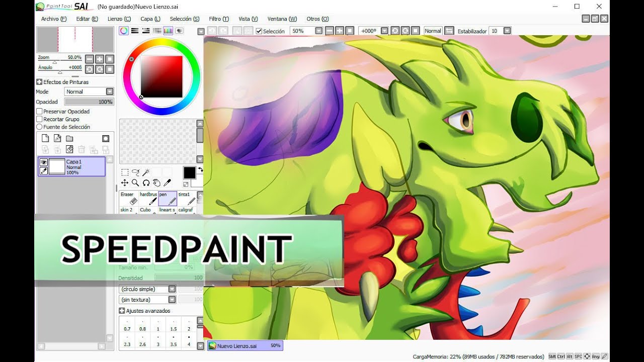The width and height of the screenshot is (644, 362).
Task: Flip view horizontally in the toolbar
Action: coord(449,31)
